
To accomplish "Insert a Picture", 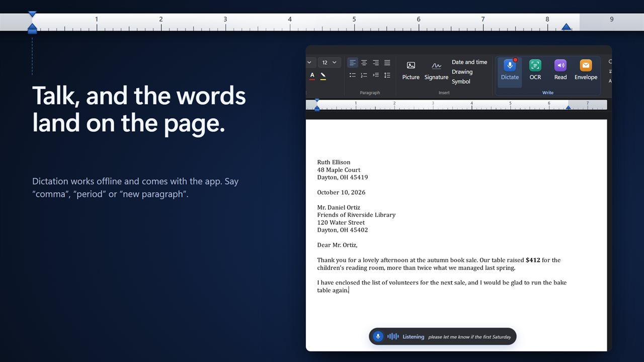I will point(411,70).
